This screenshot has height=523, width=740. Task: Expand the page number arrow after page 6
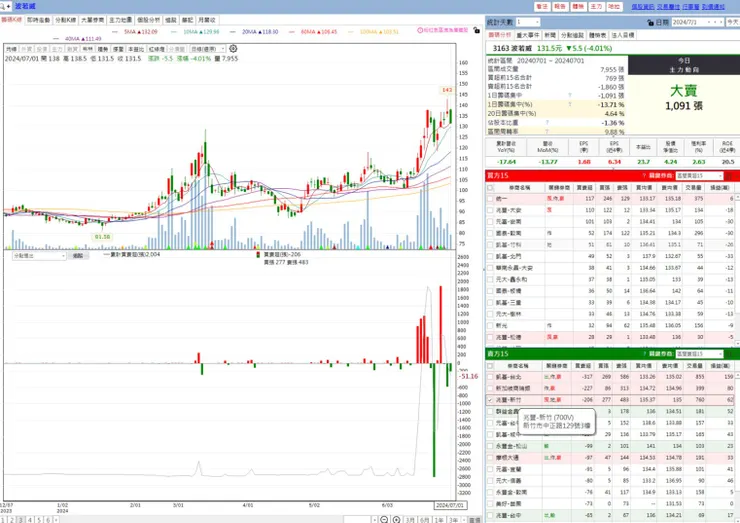56,520
